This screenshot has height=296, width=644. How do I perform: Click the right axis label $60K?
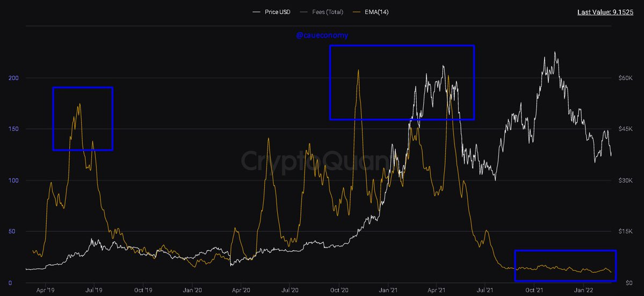pos(625,78)
